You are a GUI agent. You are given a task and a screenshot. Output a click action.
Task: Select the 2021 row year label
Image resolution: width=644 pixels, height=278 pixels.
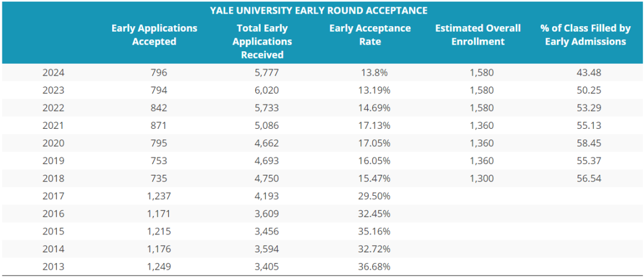54,125
